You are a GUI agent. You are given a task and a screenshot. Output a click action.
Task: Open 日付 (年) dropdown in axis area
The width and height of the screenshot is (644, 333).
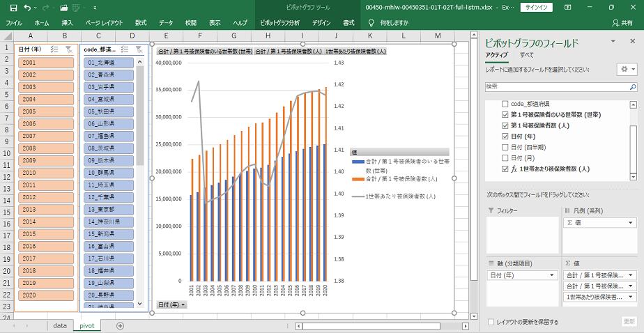[x=553, y=275]
